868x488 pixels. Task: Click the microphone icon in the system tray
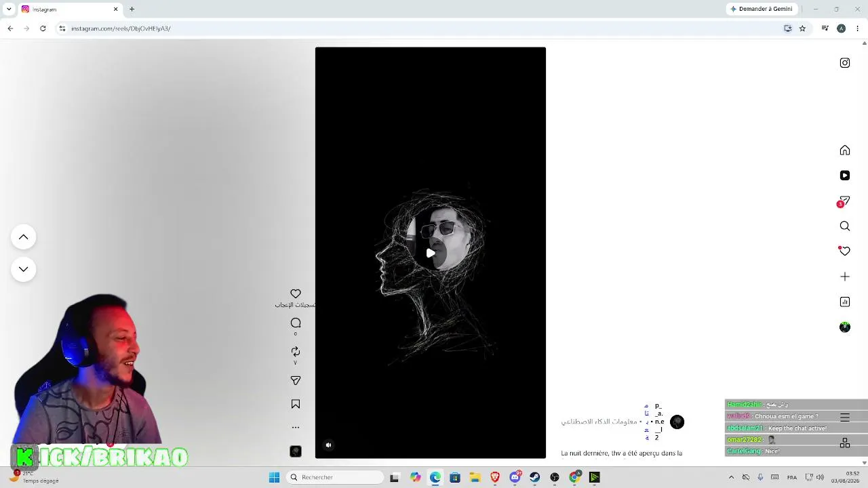(760, 478)
